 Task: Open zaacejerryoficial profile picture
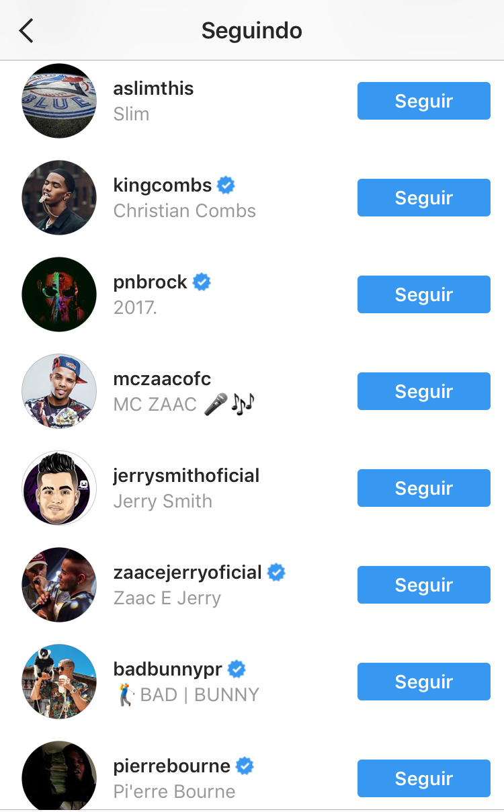click(59, 585)
